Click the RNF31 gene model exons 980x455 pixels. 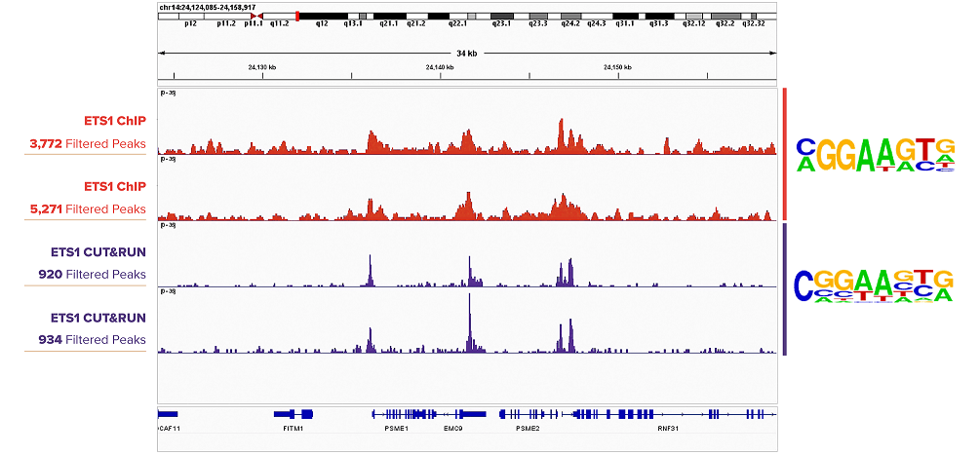click(x=668, y=414)
